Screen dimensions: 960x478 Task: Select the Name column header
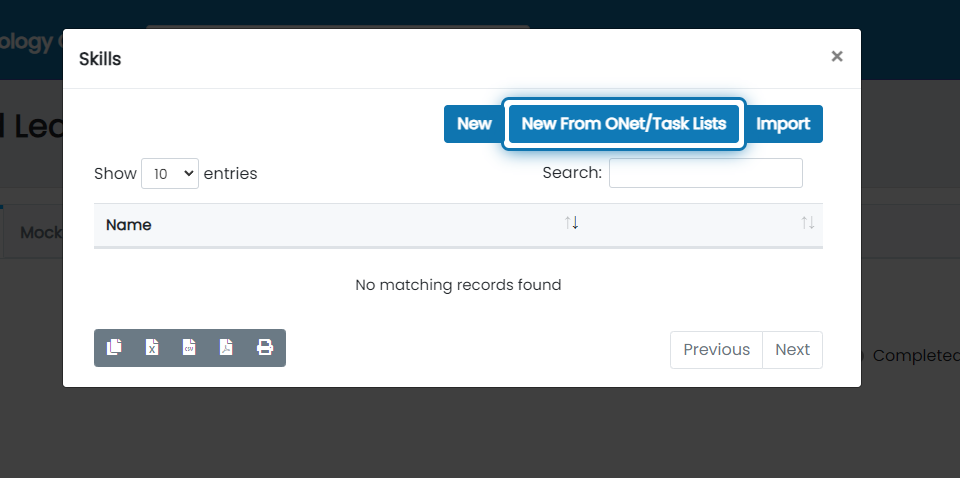[x=129, y=225]
